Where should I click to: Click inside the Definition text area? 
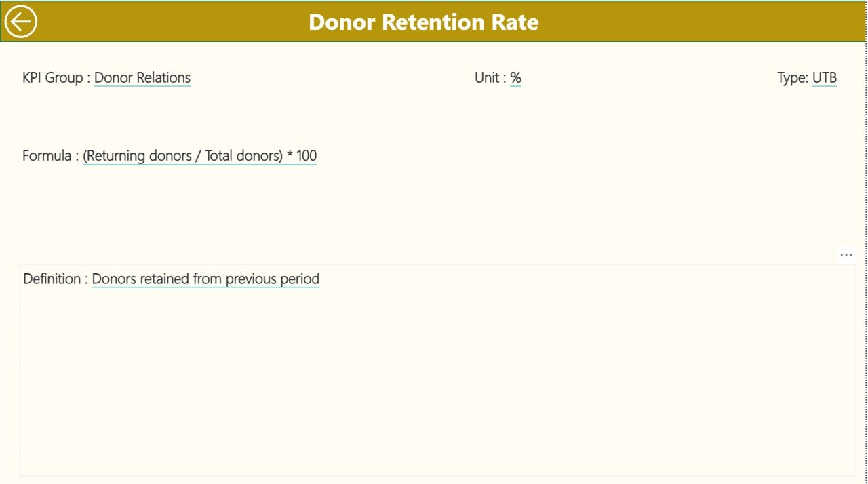coord(434,373)
